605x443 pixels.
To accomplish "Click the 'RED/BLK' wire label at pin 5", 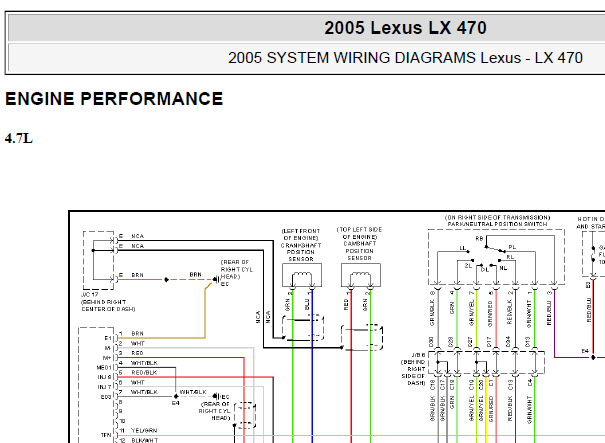I will point(144,373).
